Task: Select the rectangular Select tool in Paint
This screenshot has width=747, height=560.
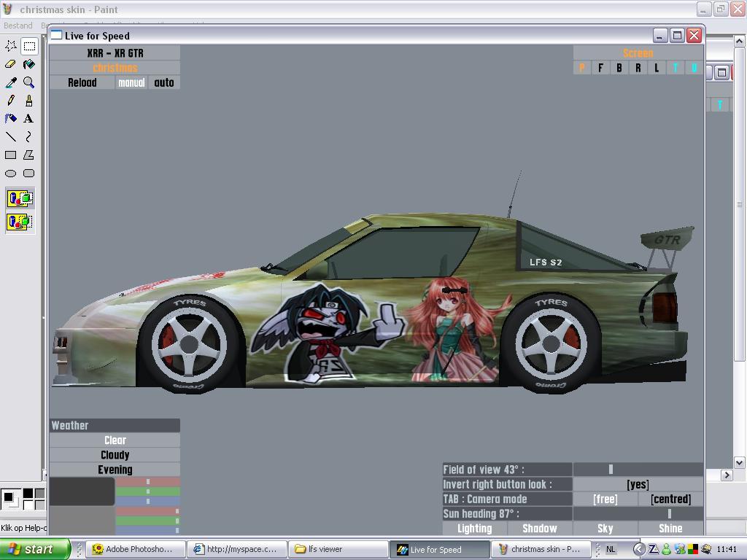Action: [x=29, y=46]
